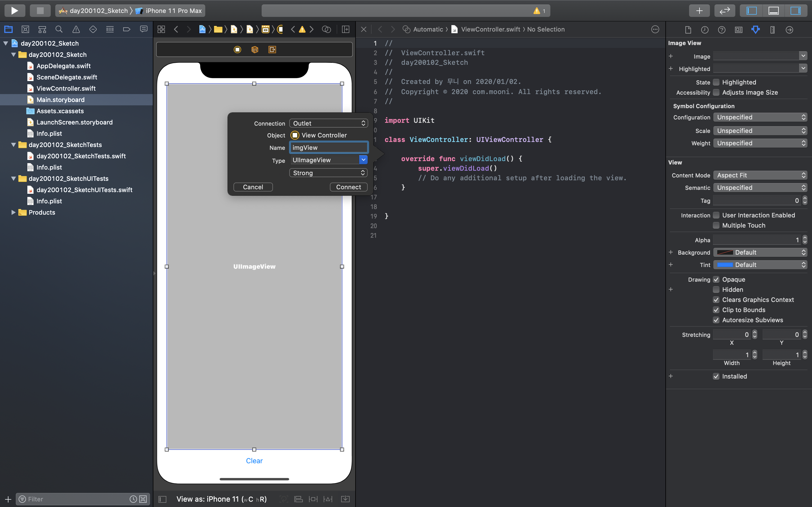Click the Connect button
The image size is (812, 507).
[x=348, y=187]
